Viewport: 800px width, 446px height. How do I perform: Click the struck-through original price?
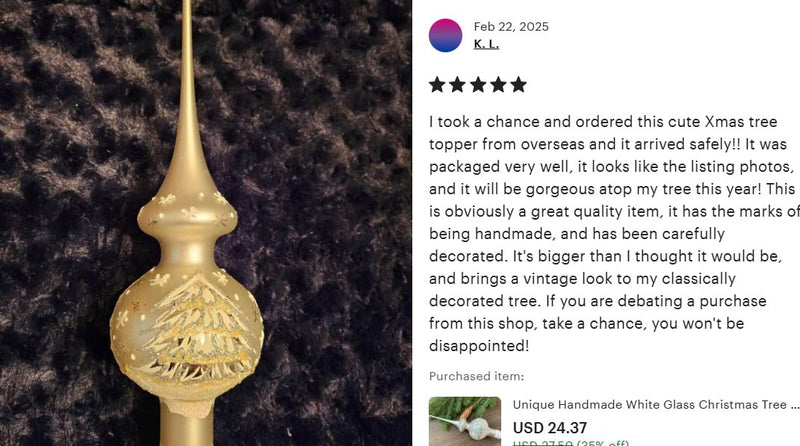[x=542, y=443]
